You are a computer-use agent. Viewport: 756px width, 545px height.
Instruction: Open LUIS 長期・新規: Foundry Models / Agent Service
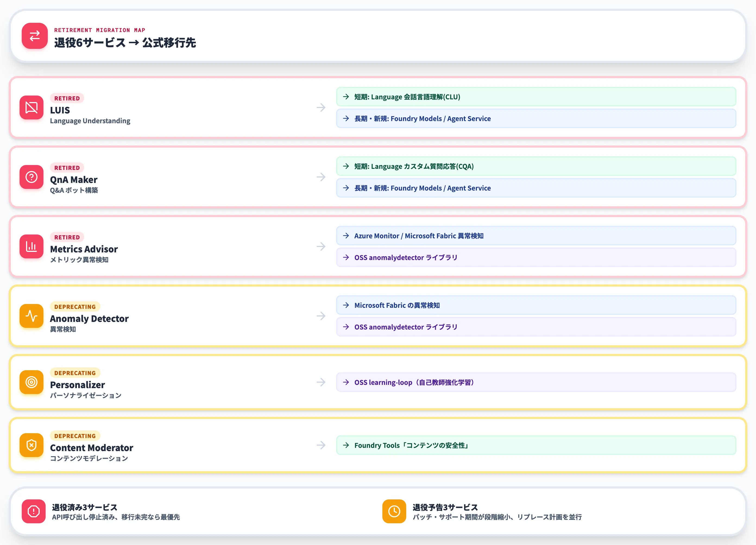tap(536, 118)
